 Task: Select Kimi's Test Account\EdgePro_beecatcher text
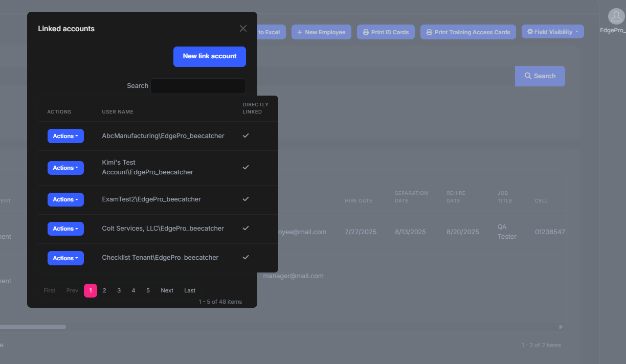[x=148, y=168]
